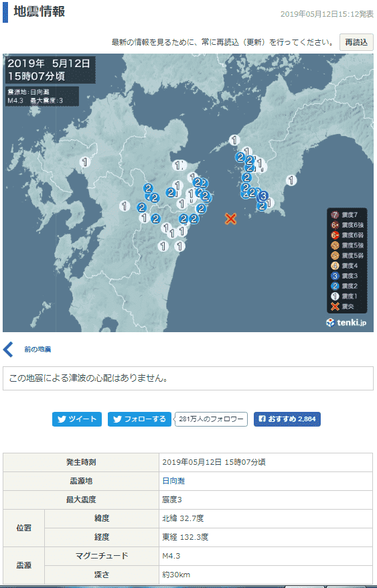Open the 日向灘 epicenter link in table

click(x=173, y=481)
